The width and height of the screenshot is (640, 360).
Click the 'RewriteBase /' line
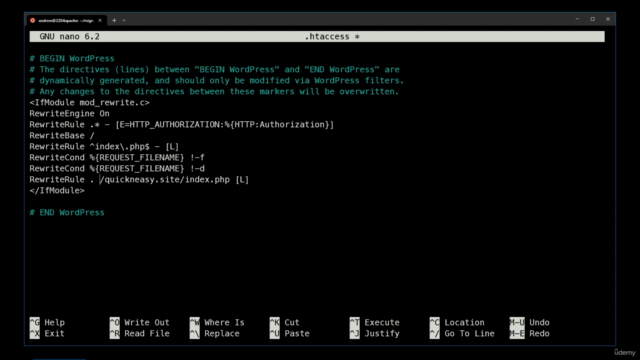pos(62,136)
